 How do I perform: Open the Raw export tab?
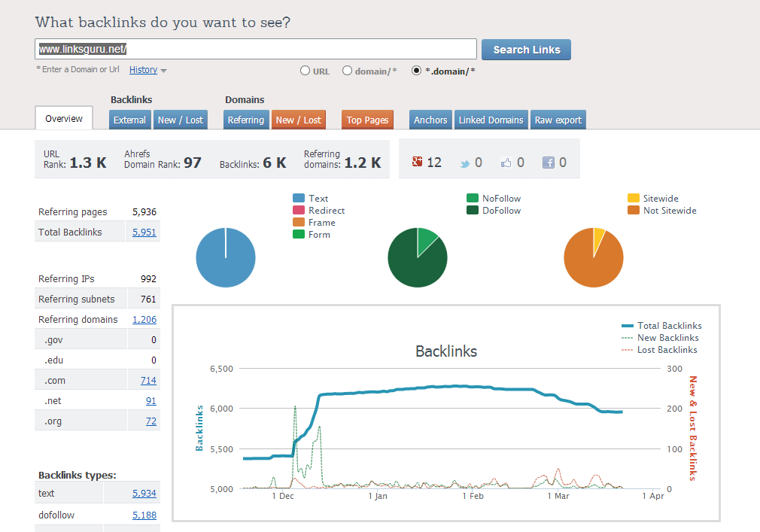558,120
